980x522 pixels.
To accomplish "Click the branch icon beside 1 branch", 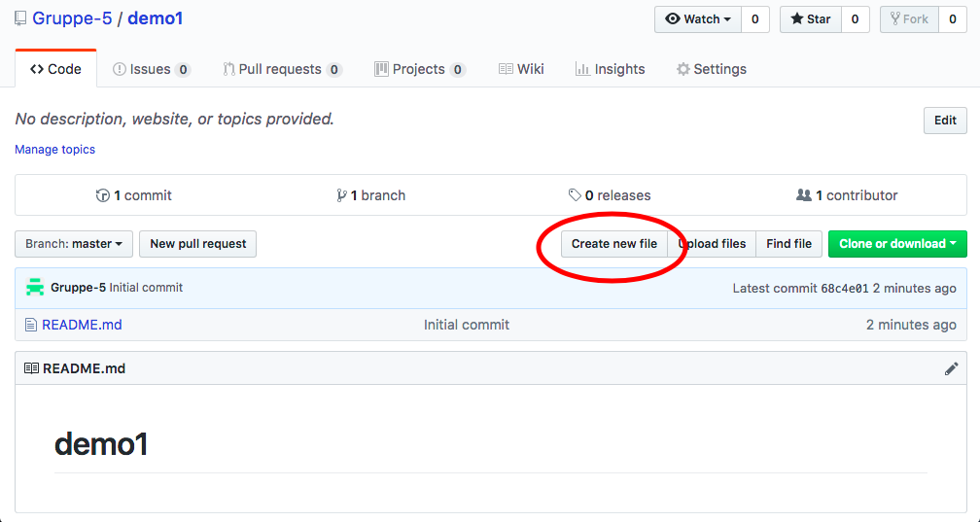I will [x=341, y=195].
